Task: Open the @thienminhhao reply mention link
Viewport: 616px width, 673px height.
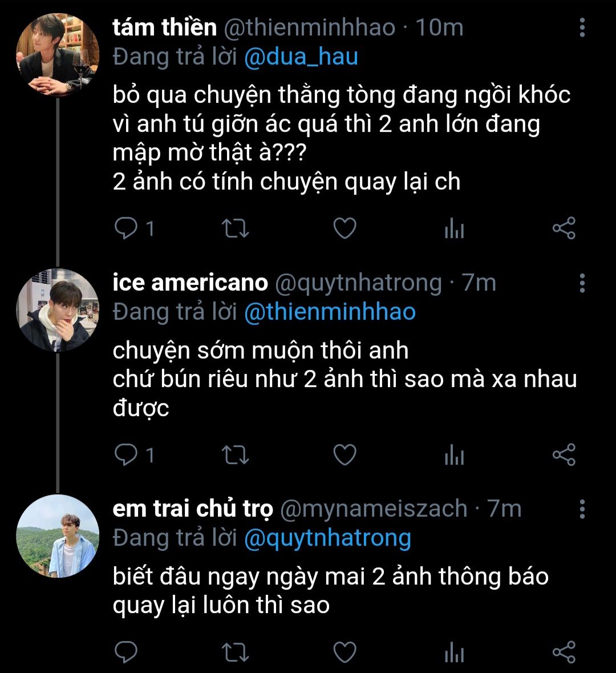Action: pyautogui.click(x=330, y=312)
